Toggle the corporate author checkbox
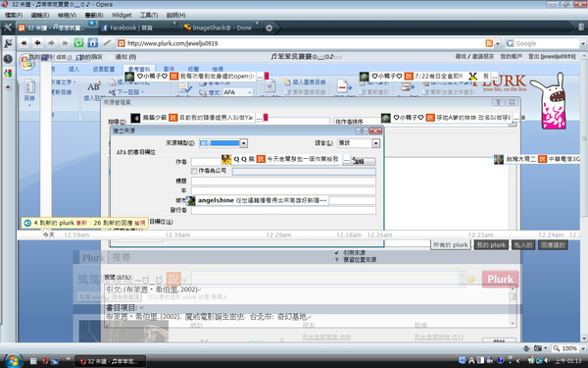This screenshot has width=588, height=368. point(194,171)
